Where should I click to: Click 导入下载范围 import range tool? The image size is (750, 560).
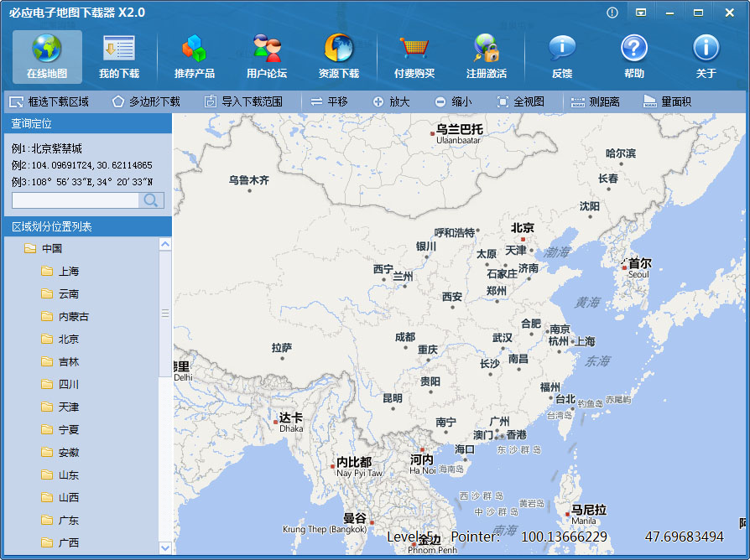(x=243, y=101)
